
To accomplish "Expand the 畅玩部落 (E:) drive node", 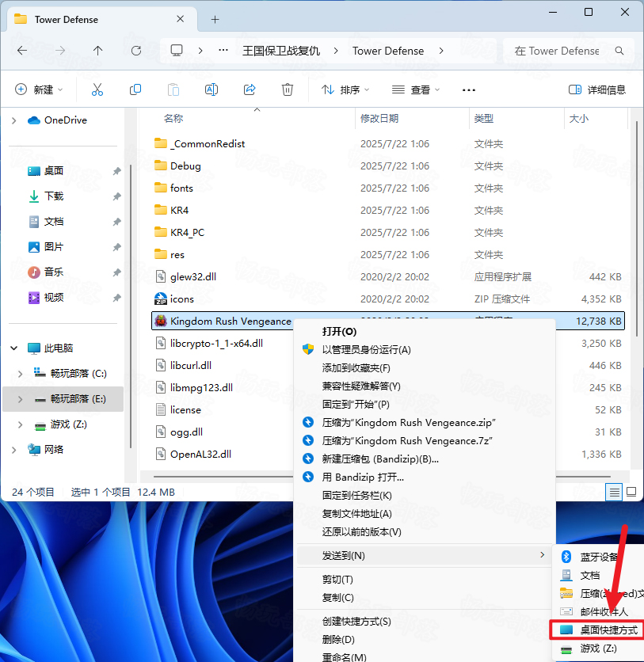I will pos(20,399).
